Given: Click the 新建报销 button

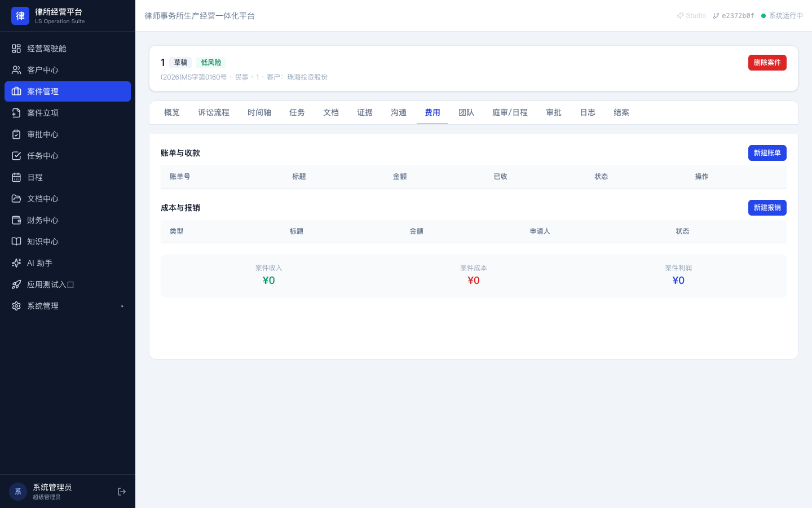Looking at the screenshot, I should (767, 208).
